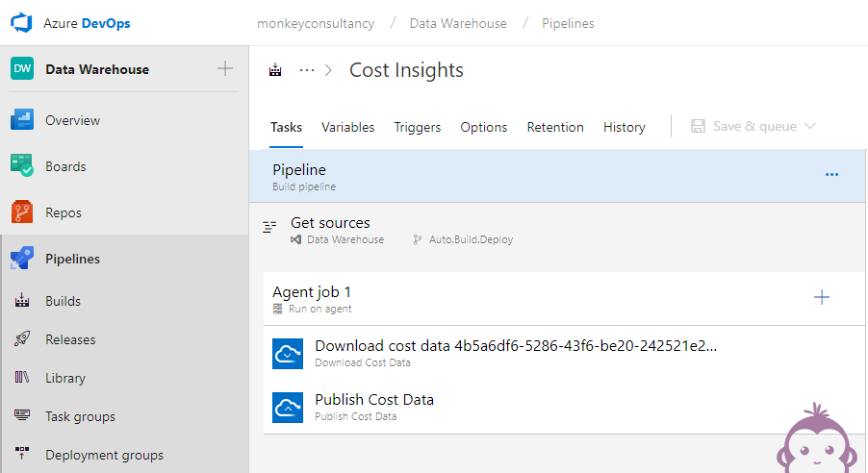Switch to the Triggers tab
The width and height of the screenshot is (868, 473).
(x=418, y=127)
